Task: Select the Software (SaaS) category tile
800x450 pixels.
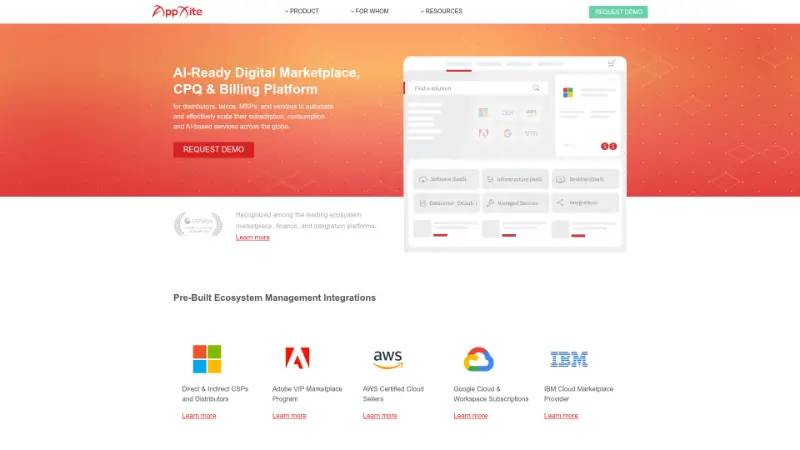Action: click(x=446, y=179)
